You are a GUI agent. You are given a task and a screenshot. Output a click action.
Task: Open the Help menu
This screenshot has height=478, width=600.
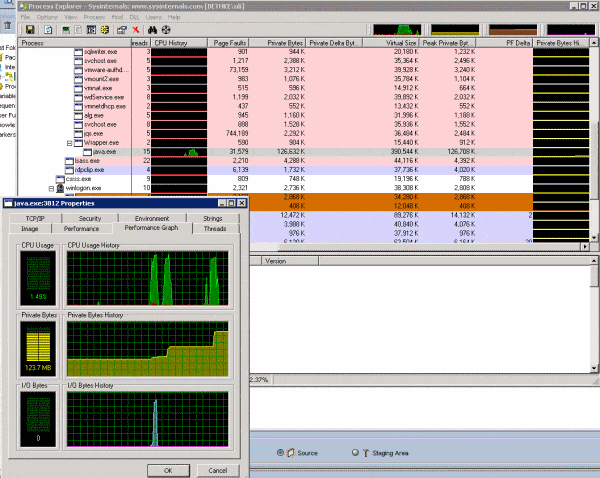[174, 17]
